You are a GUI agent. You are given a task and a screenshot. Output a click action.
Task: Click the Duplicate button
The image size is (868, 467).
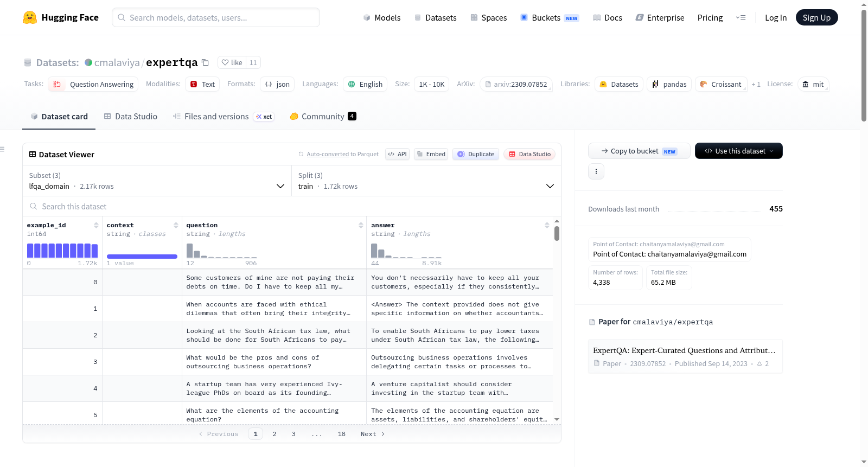(x=475, y=154)
